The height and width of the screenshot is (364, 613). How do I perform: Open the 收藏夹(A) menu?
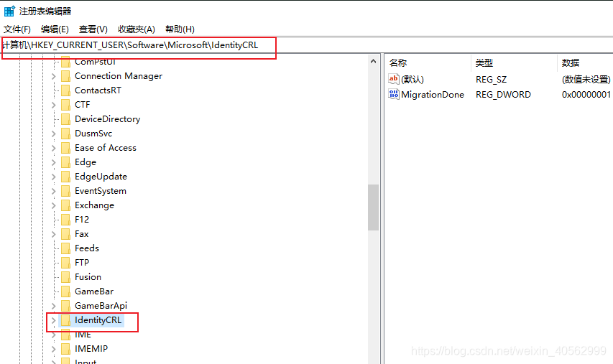(137, 29)
